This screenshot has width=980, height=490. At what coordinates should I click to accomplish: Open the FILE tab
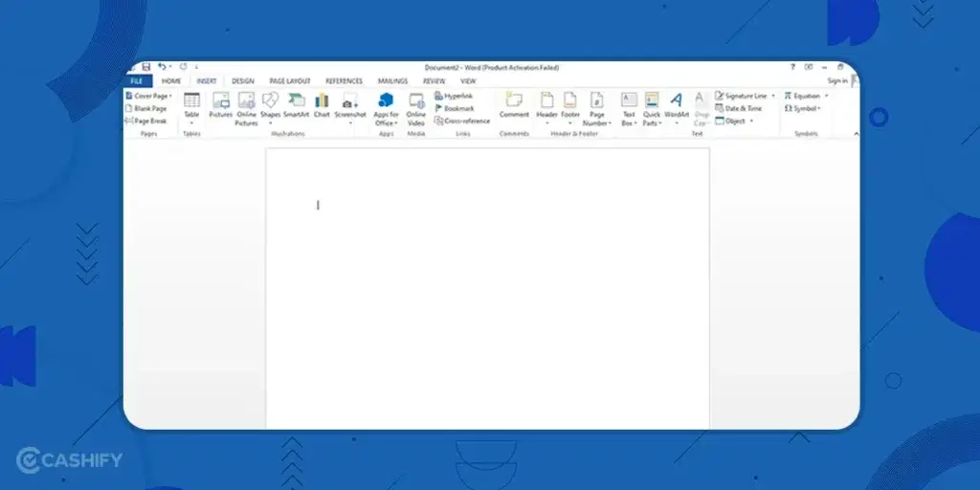138,81
